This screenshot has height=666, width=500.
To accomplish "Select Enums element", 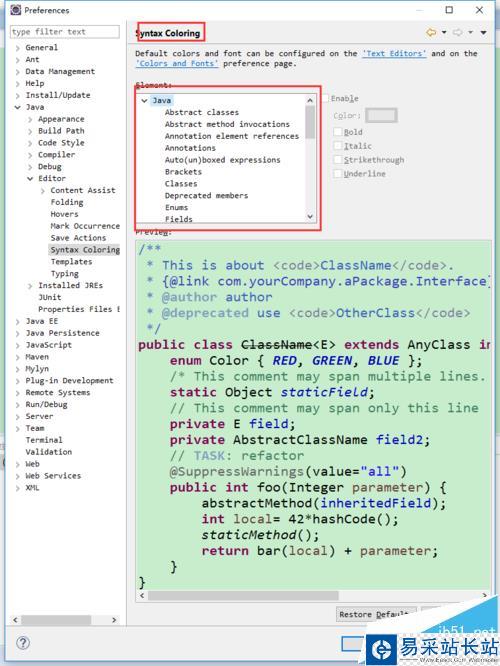I will tap(176, 208).
